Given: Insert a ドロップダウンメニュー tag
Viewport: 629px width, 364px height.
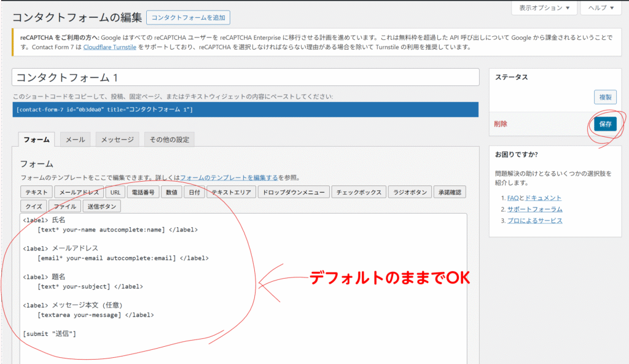Looking at the screenshot, I should 293,192.
